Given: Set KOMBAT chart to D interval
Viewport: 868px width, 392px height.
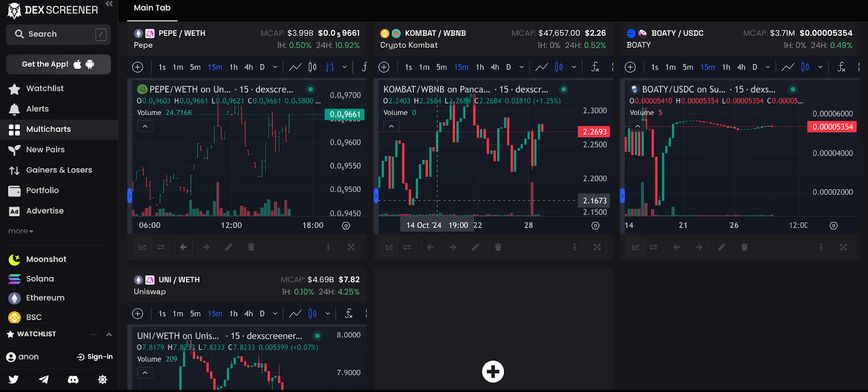Looking at the screenshot, I should point(508,67).
